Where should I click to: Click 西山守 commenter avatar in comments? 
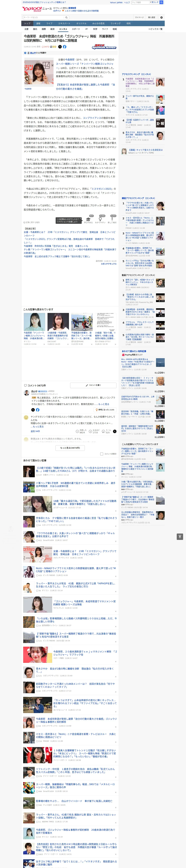pyautogui.click(x=26, y=393)
